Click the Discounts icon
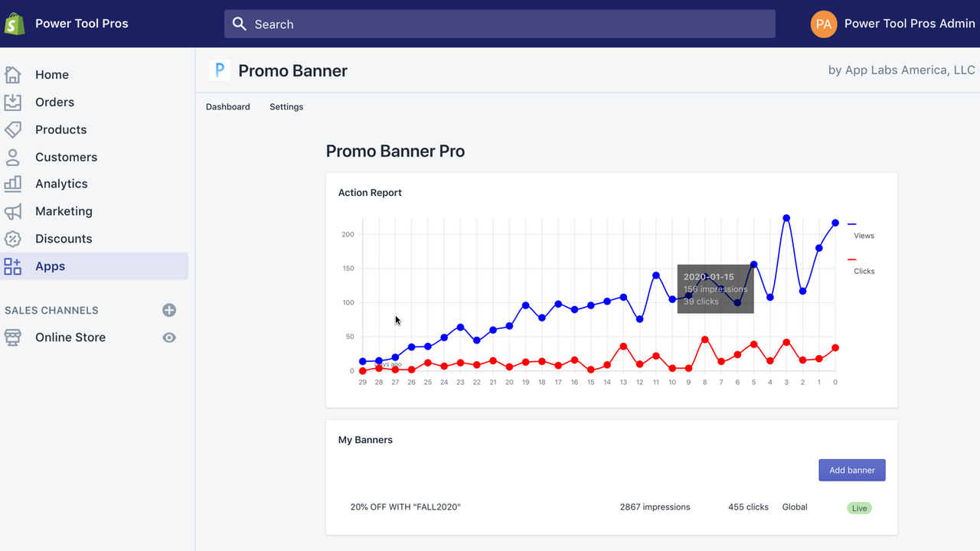The height and width of the screenshot is (551, 980). 12,239
